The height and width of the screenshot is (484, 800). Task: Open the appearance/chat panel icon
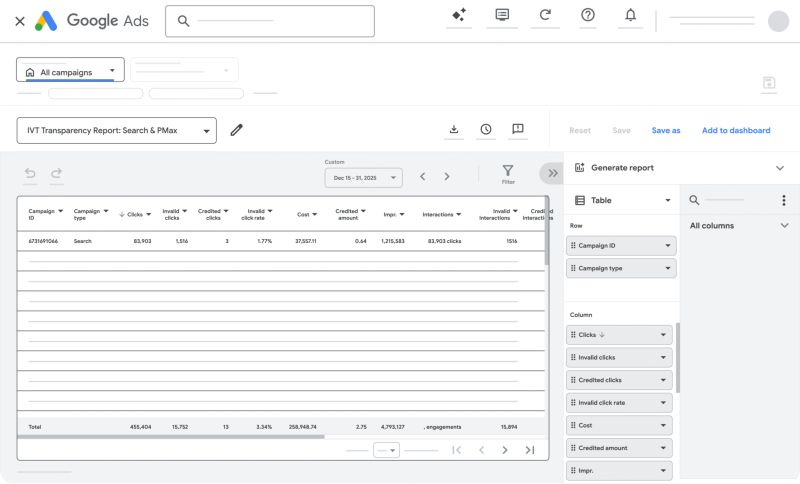point(502,15)
